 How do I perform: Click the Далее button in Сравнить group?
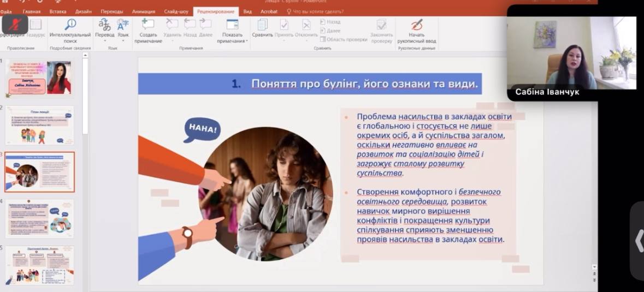pyautogui.click(x=333, y=31)
